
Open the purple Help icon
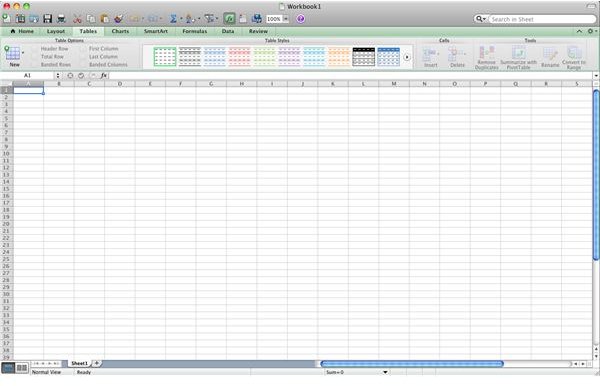click(x=300, y=19)
